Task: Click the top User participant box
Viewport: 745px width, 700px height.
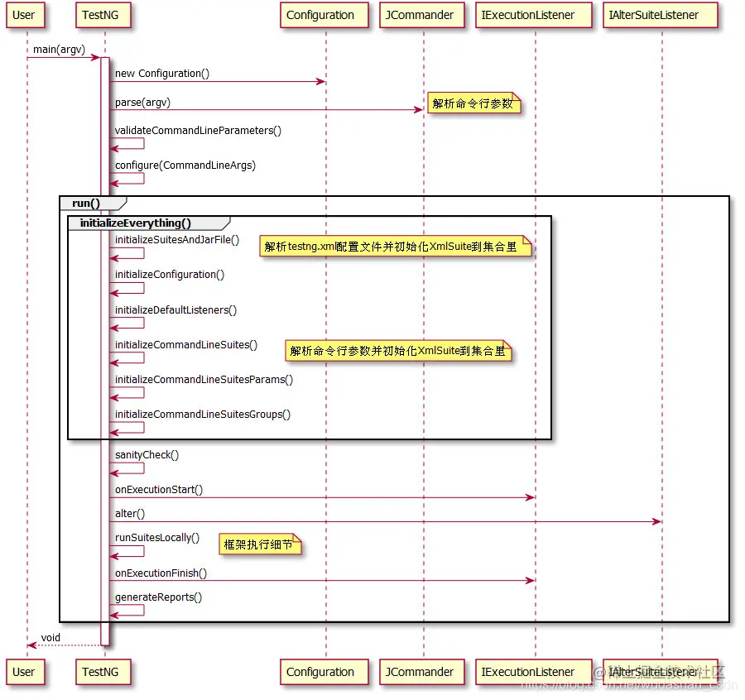Action: (26, 15)
